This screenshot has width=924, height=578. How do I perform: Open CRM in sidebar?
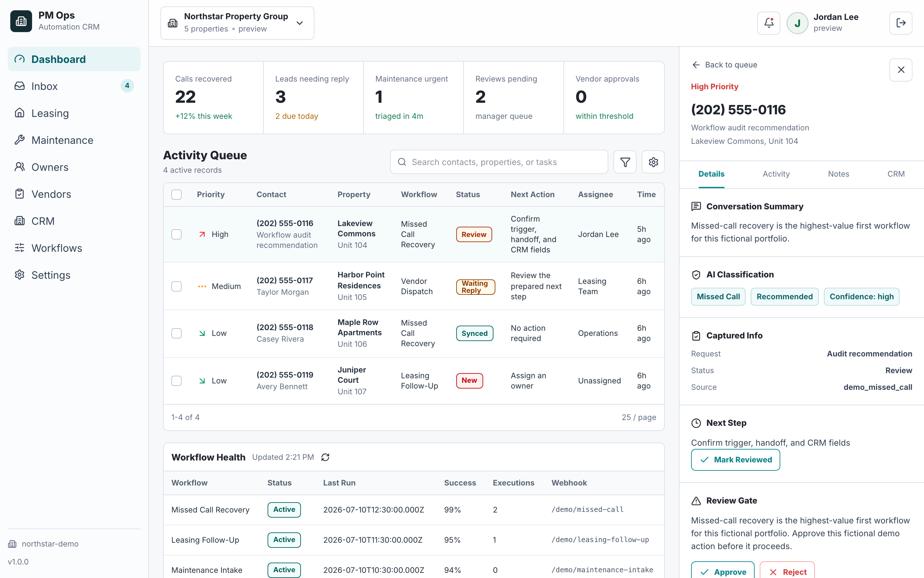pos(74,221)
